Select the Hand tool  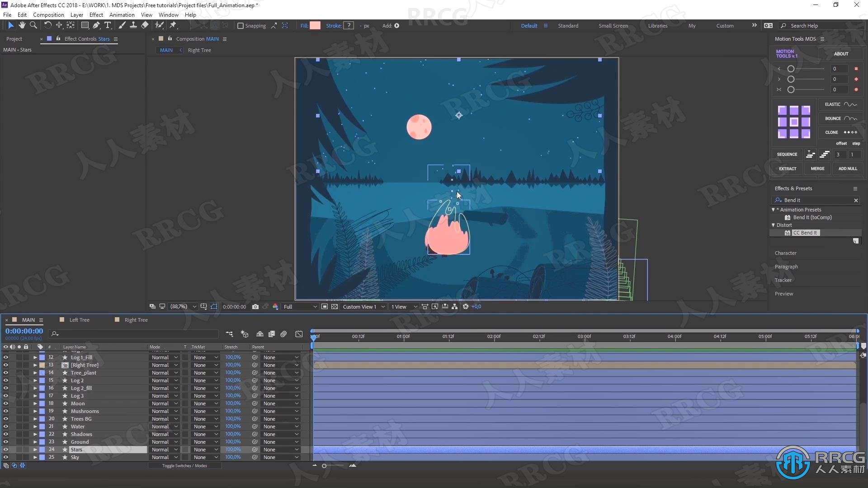pyautogui.click(x=22, y=26)
